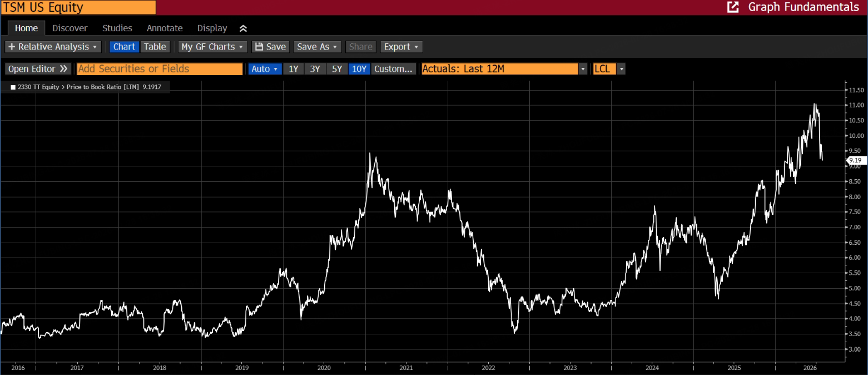Click the white series legend square
Image resolution: width=868 pixels, height=375 pixels.
click(13, 87)
